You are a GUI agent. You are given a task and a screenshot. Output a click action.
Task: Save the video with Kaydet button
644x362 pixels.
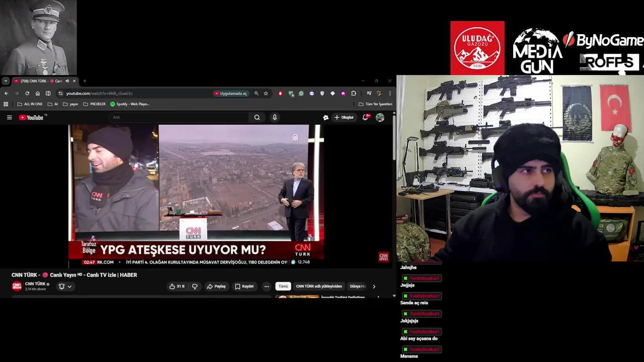coord(244,286)
